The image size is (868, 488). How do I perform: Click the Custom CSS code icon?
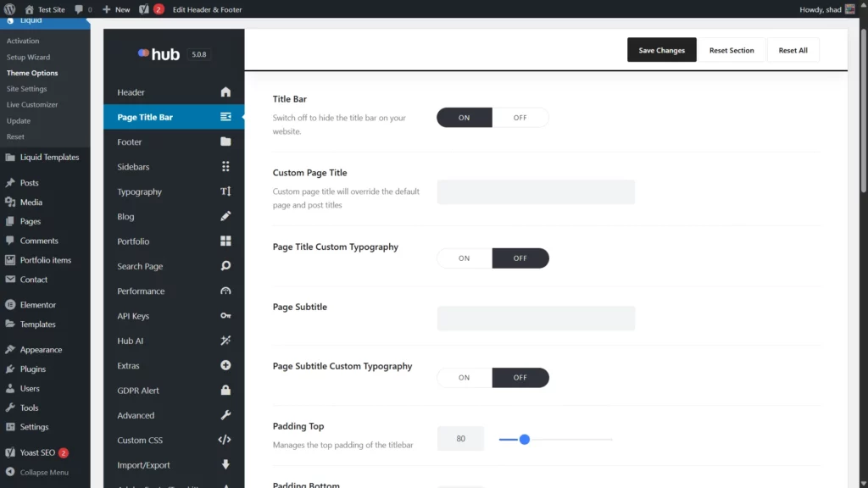pyautogui.click(x=225, y=440)
